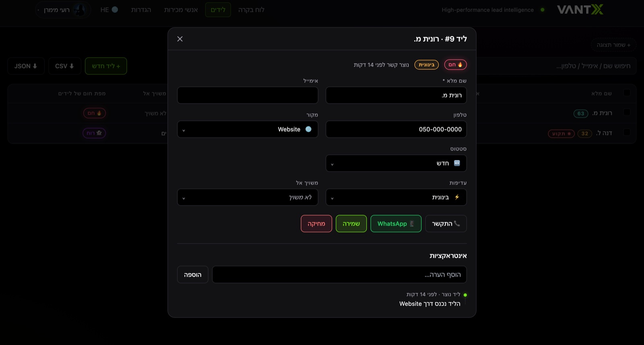Click the fire חם badge in the dialog header
This screenshot has width=644, height=345.
click(x=456, y=65)
